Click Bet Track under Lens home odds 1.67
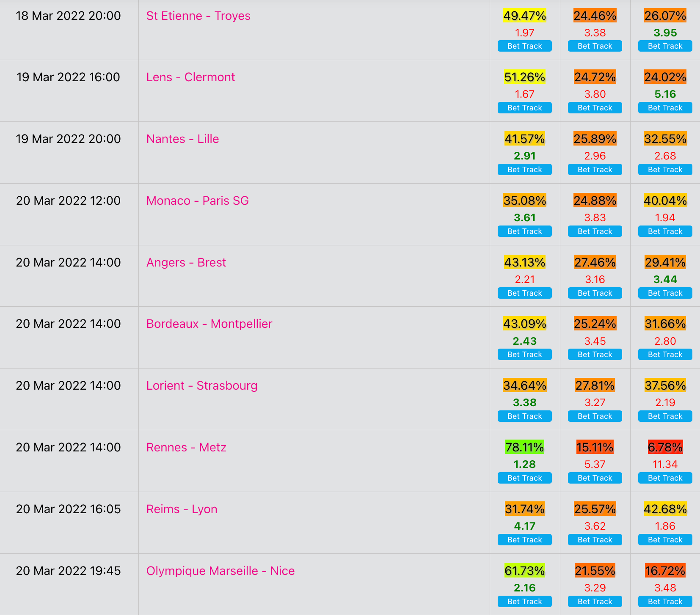Screen dimensions: 700x616 [525, 108]
